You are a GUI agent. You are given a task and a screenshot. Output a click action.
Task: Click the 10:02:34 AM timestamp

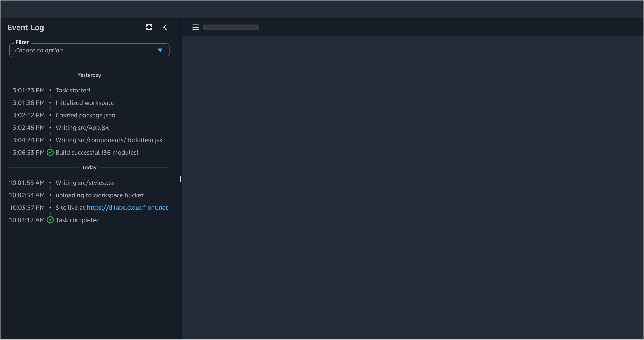point(27,195)
